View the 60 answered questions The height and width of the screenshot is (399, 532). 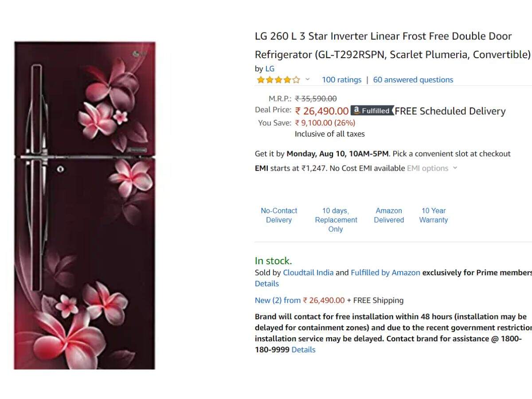pos(413,80)
